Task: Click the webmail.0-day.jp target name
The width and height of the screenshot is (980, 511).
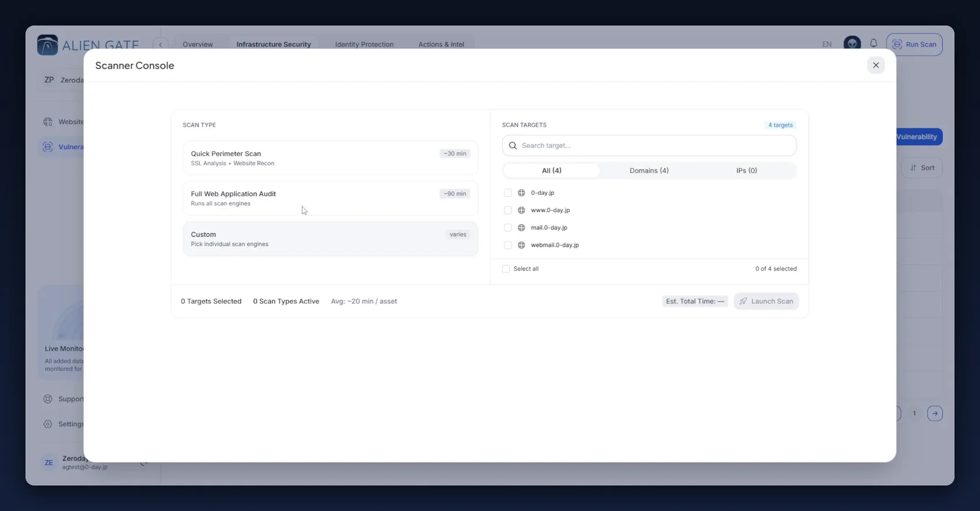Action: [555, 245]
